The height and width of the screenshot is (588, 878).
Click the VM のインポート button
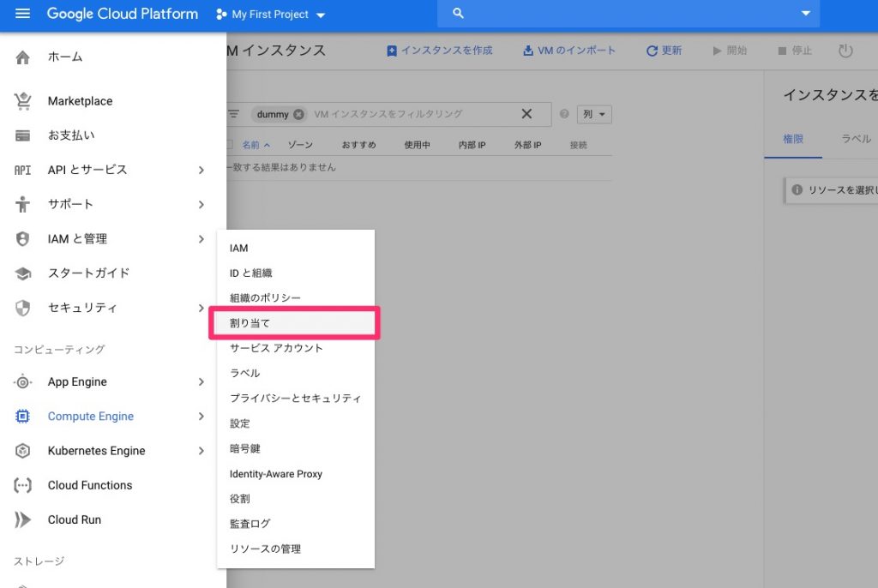(x=569, y=51)
